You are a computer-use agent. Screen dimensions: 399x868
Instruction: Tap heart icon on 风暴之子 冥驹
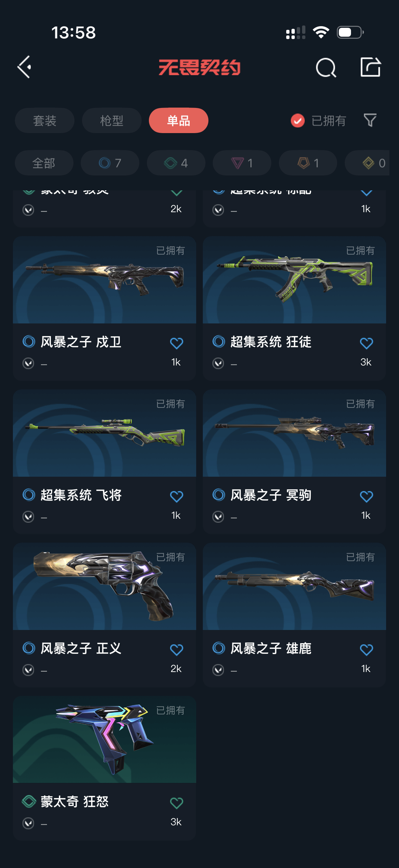[x=366, y=496]
